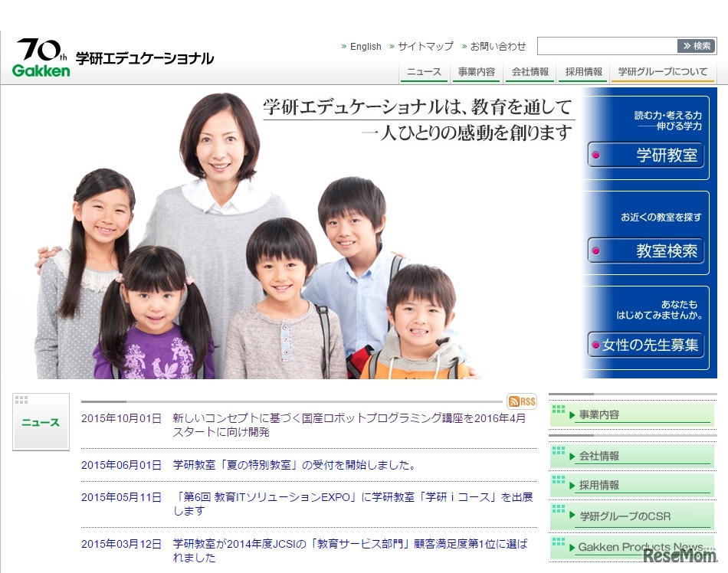Viewport: 728px width, 573px height.
Task: Open sidebar 会社情報 link
Action: pyautogui.click(x=632, y=456)
